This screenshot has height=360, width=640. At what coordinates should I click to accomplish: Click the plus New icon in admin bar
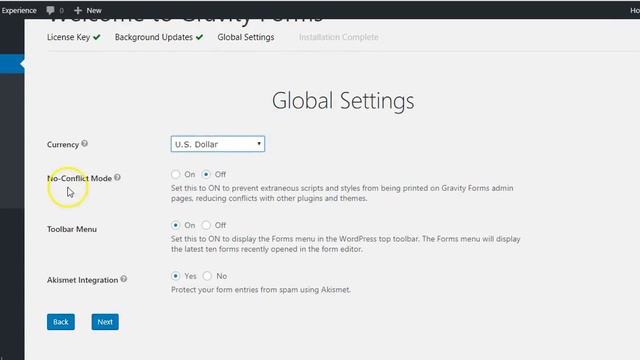[88, 10]
